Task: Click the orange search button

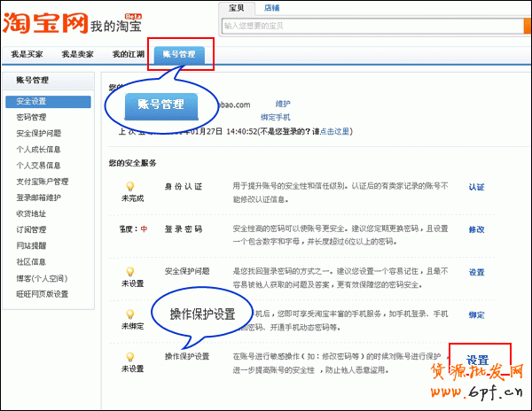Action: tap(528, 26)
